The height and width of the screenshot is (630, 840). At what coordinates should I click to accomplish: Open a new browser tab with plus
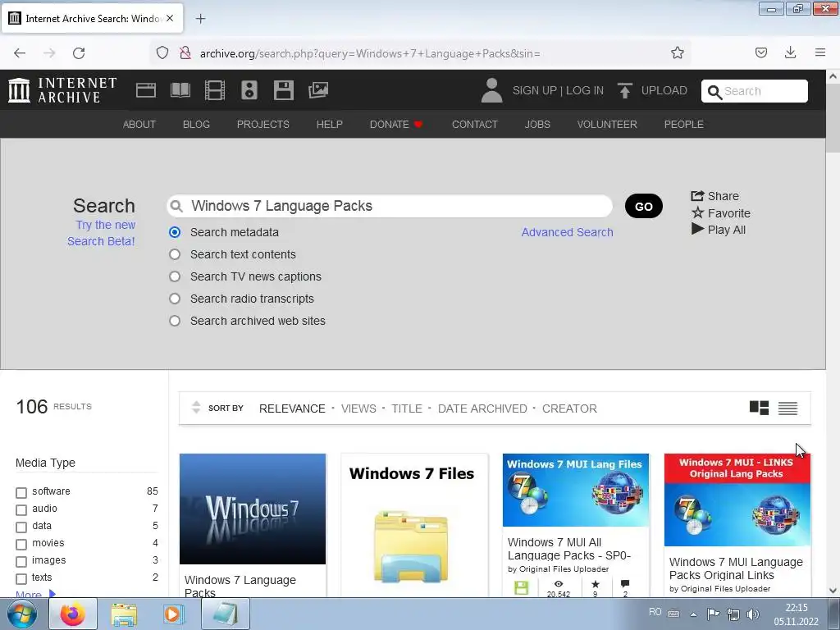[x=200, y=19]
